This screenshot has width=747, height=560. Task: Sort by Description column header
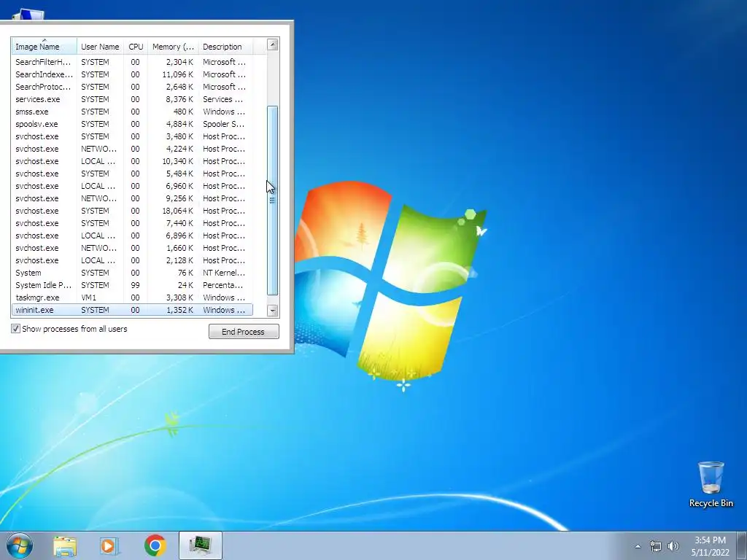click(226, 46)
